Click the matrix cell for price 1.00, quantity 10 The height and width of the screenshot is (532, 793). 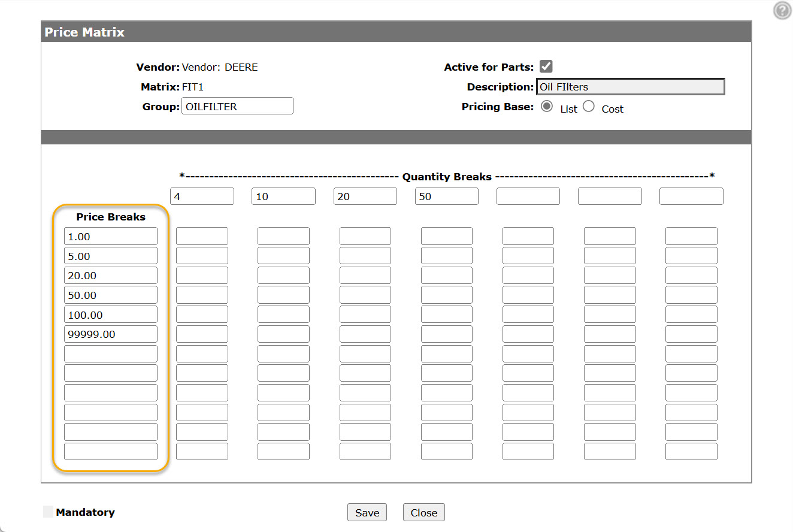(x=283, y=236)
